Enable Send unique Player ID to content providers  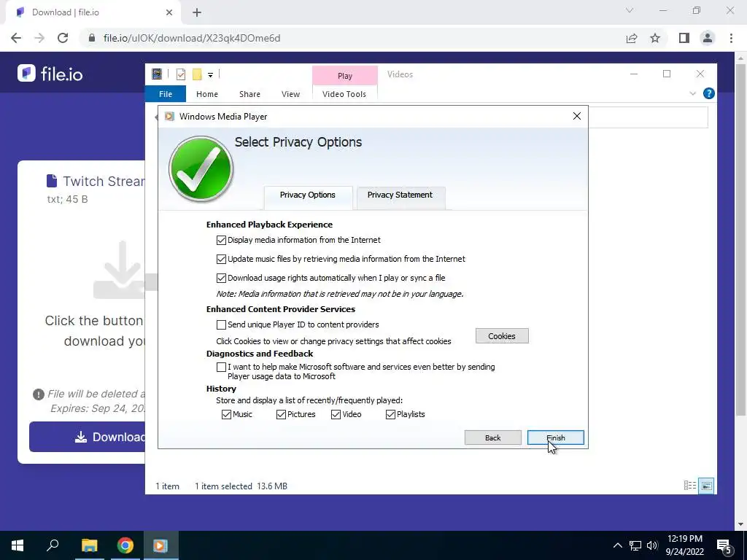click(x=221, y=324)
